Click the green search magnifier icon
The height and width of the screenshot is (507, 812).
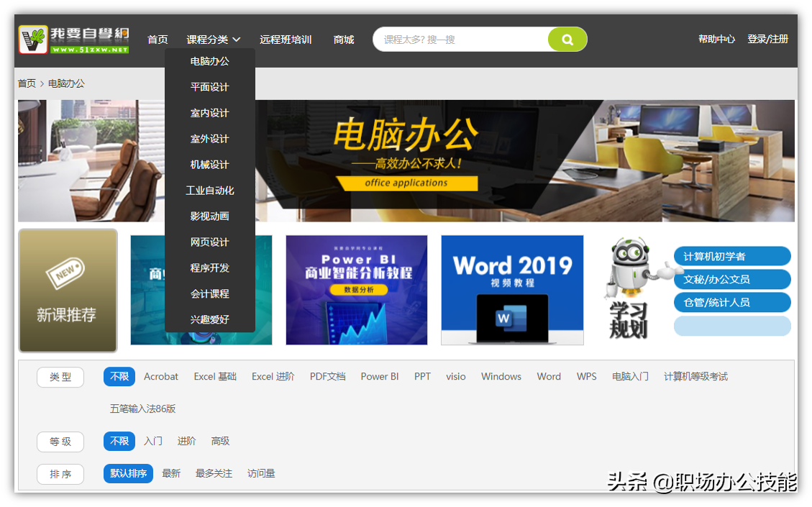567,40
